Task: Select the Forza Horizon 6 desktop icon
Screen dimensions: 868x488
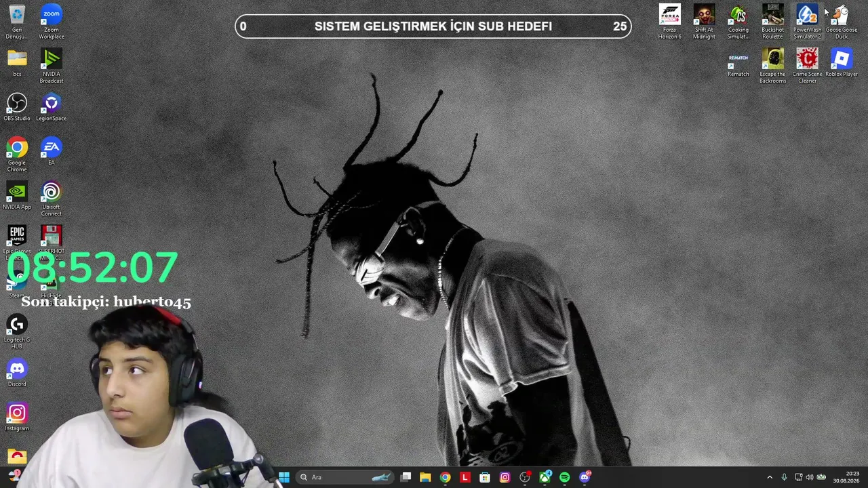Action: point(669,22)
